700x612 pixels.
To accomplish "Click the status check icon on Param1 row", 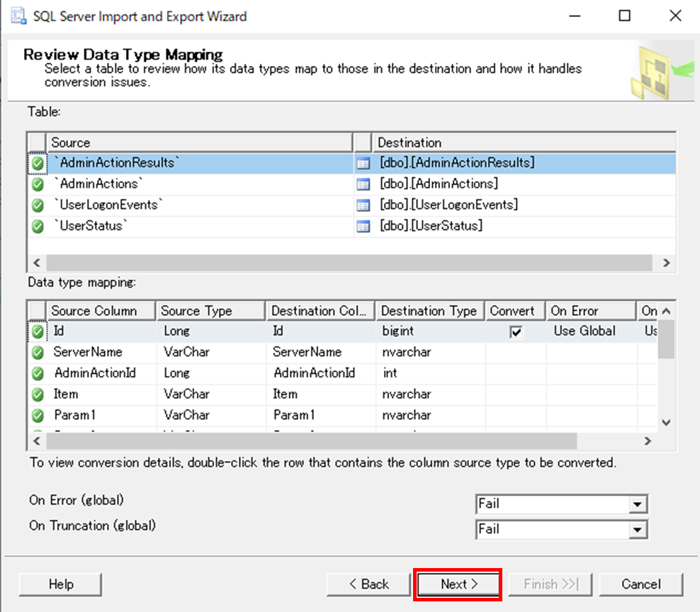I will (x=38, y=416).
